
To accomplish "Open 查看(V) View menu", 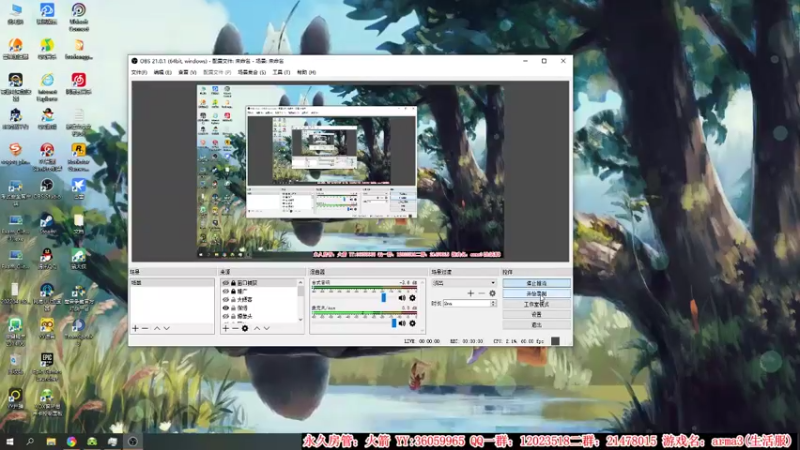I will click(187, 72).
